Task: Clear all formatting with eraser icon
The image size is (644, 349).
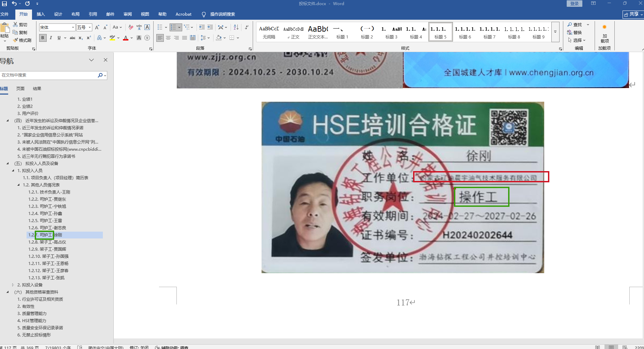Action: (x=131, y=27)
